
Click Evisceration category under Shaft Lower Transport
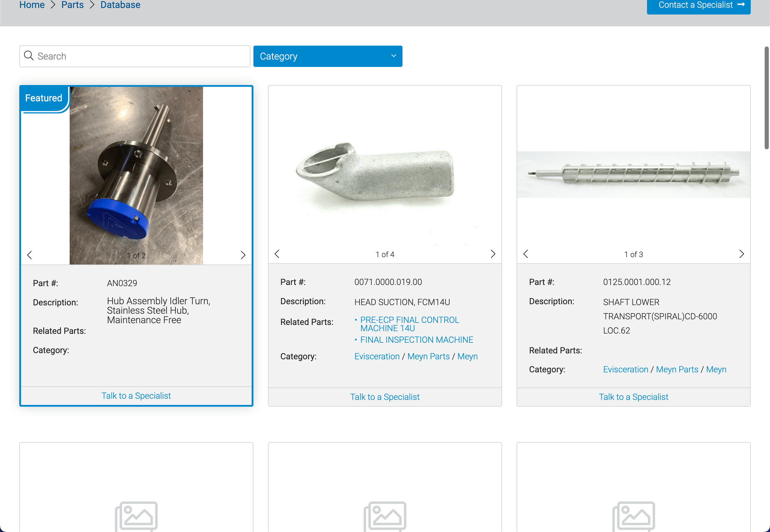coord(625,369)
